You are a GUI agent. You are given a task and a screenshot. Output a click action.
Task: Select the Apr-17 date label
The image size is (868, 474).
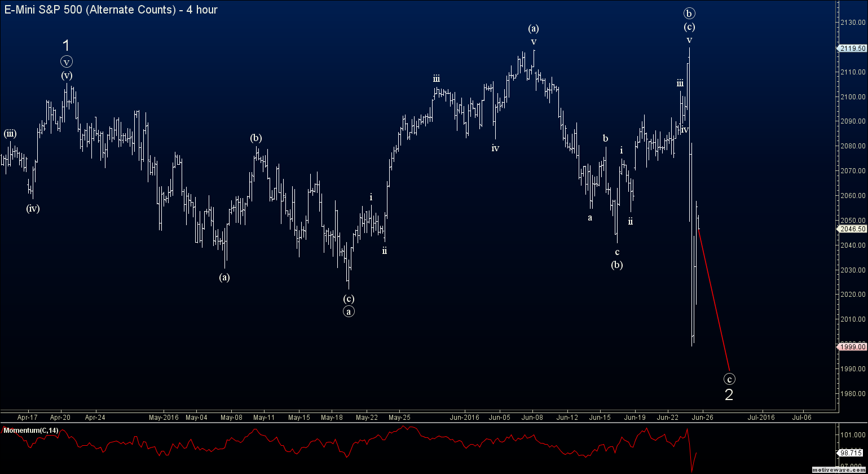(27, 418)
